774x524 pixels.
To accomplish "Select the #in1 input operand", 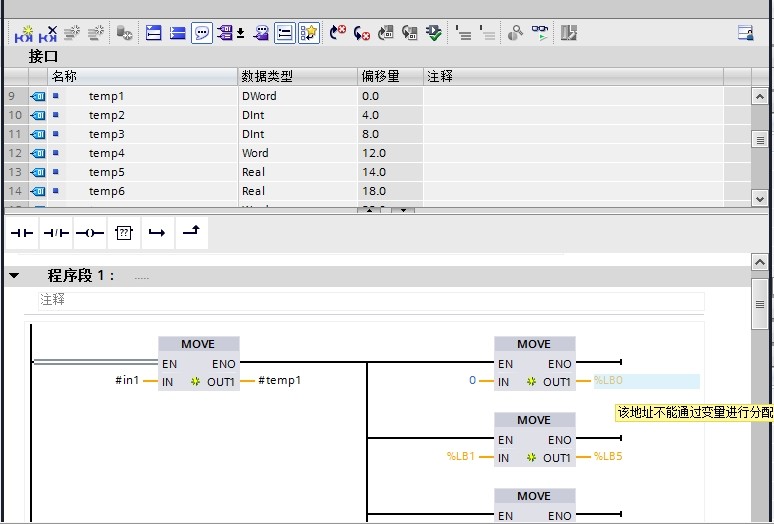I will click(x=127, y=380).
